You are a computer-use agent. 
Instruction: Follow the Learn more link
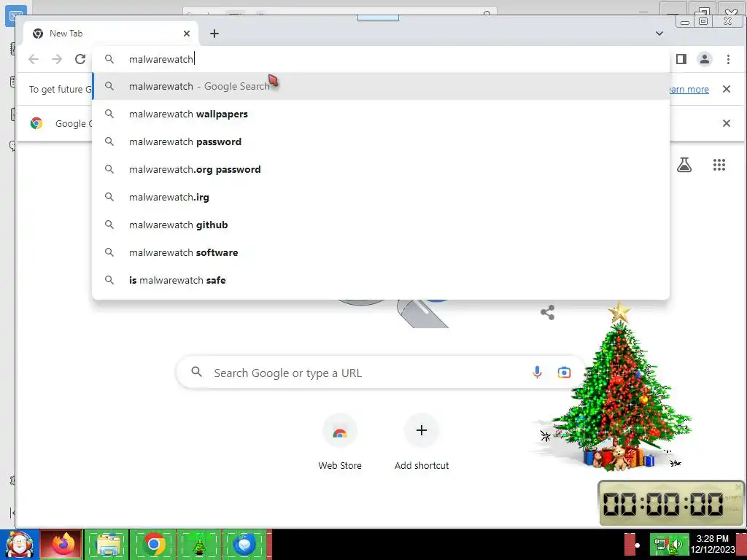[x=689, y=89]
